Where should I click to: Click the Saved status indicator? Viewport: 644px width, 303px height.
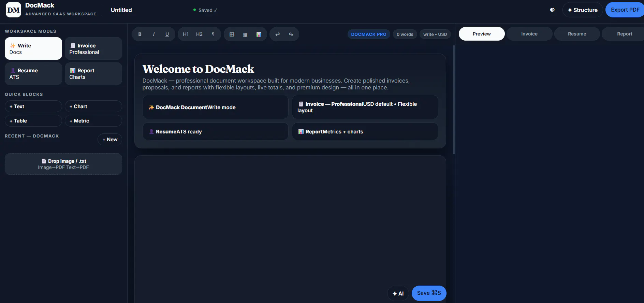tap(205, 10)
